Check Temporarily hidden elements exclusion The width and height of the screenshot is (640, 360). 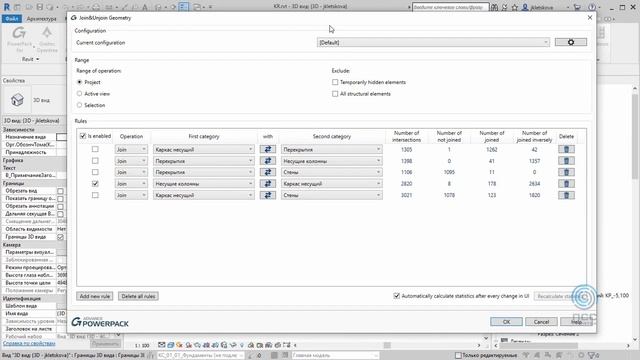335,82
